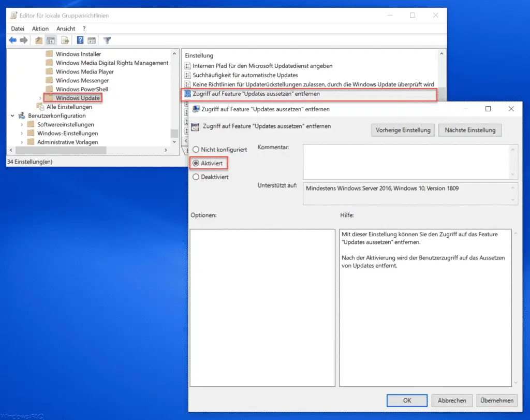Viewport: 530px width, 420px height.
Task: Select the Aktiviert radio button
Action: pos(196,163)
